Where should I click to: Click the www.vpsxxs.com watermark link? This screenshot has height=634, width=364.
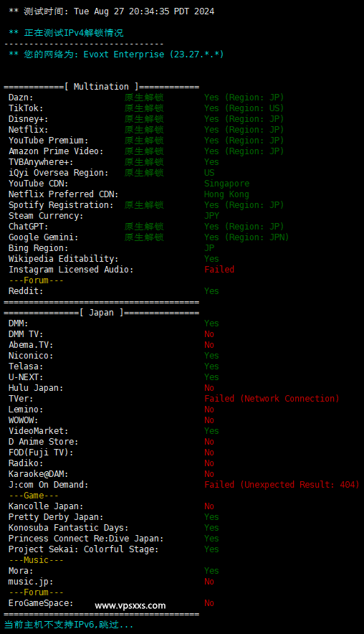(130, 606)
